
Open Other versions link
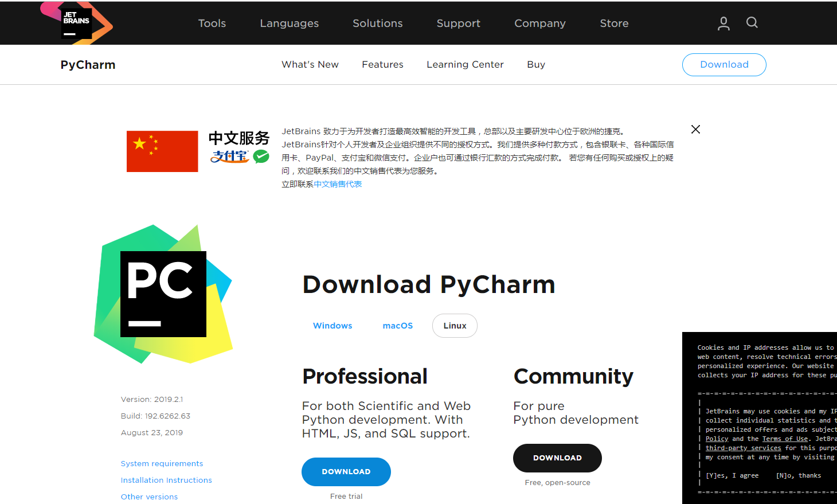pos(149,497)
